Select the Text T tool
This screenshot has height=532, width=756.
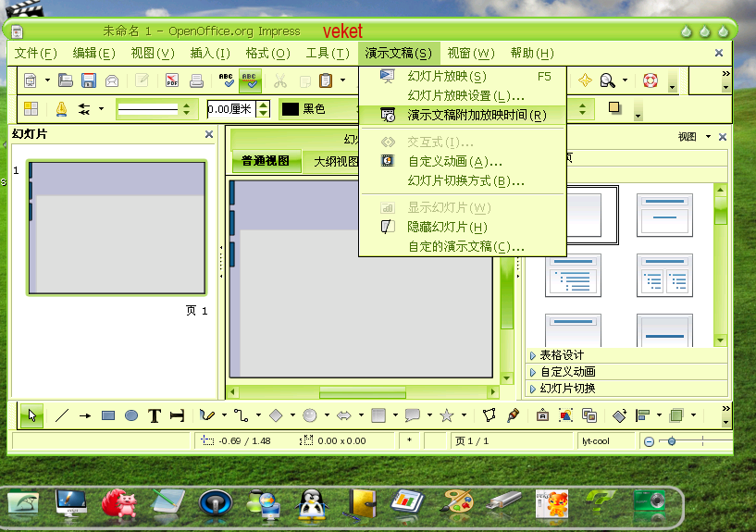(155, 415)
